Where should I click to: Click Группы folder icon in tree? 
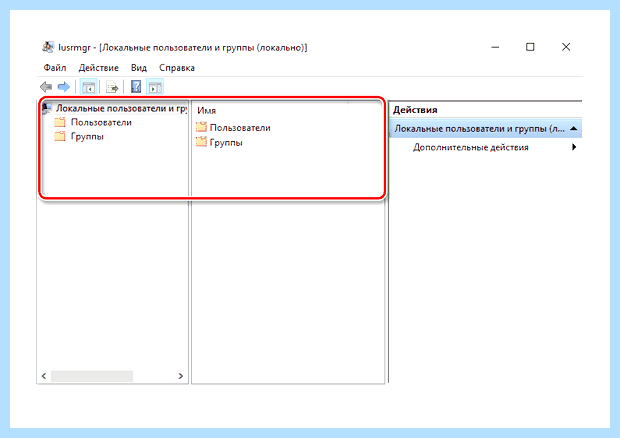60,136
